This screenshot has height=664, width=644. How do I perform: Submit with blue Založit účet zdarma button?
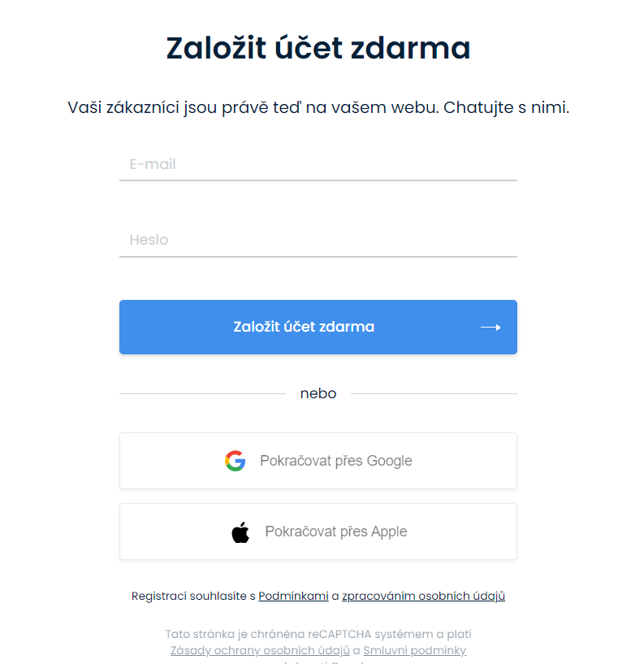point(318,327)
